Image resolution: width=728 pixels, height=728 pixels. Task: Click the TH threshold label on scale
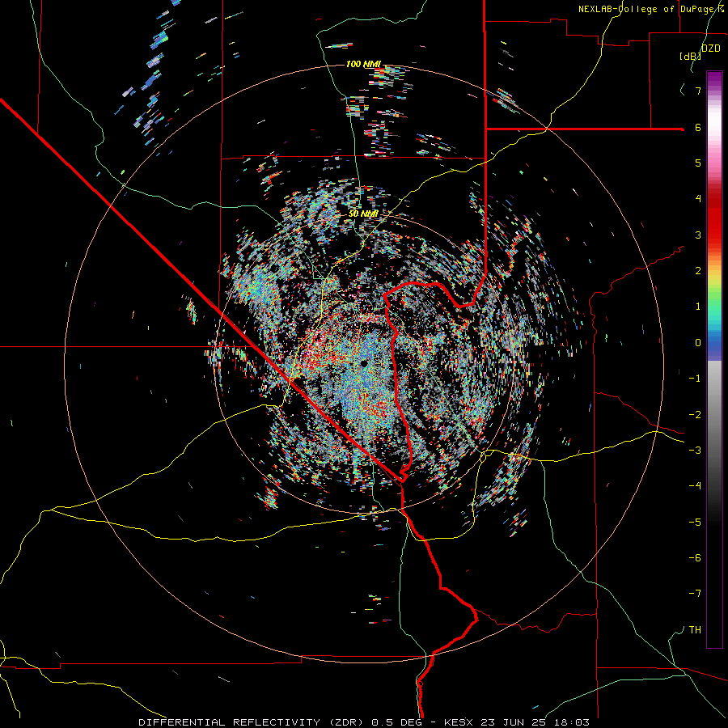click(695, 630)
